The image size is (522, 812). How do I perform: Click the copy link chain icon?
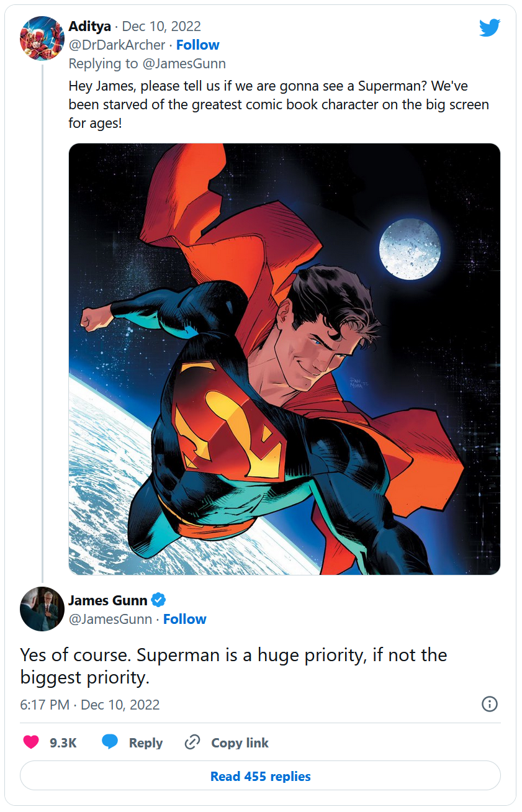tap(192, 742)
